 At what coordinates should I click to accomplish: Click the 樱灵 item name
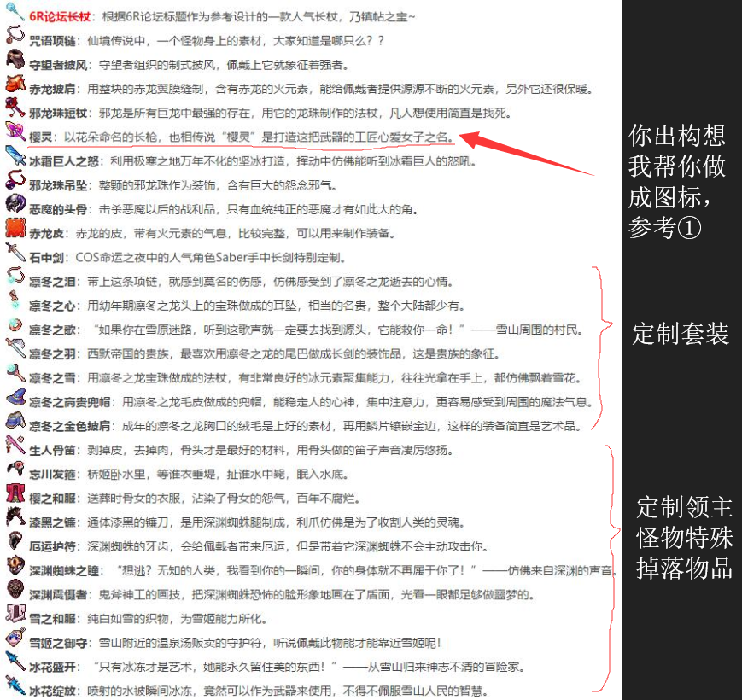click(41, 137)
